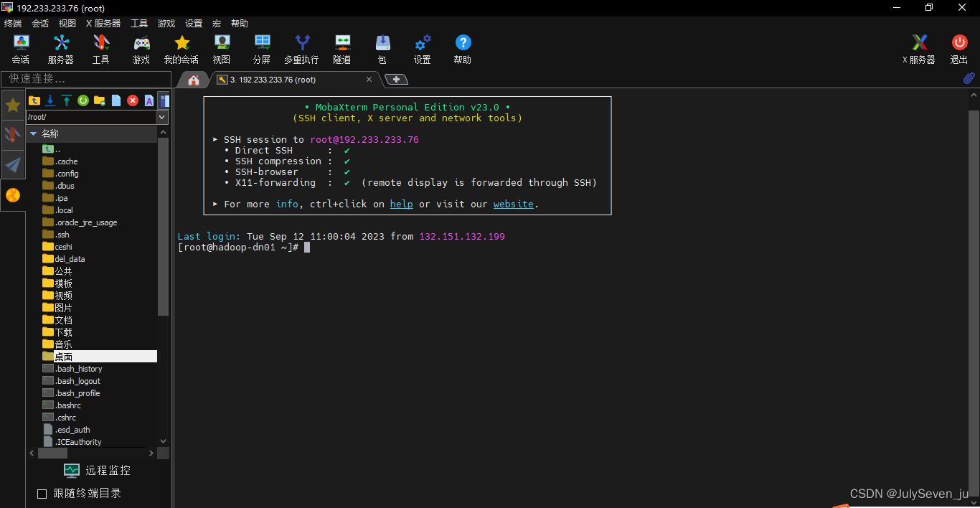Viewport: 980px width, 508px height.
Task: Click the 分屏 split-screen toolbar icon
Action: [262, 49]
